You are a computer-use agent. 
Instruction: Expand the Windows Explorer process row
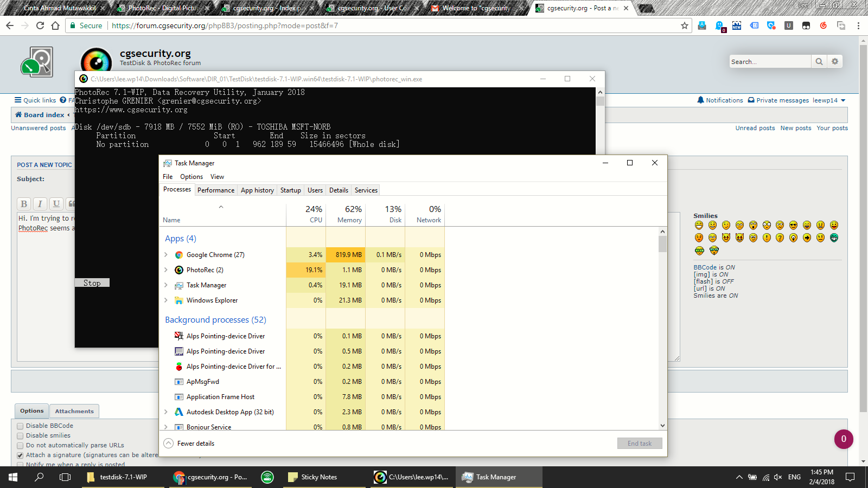click(166, 300)
